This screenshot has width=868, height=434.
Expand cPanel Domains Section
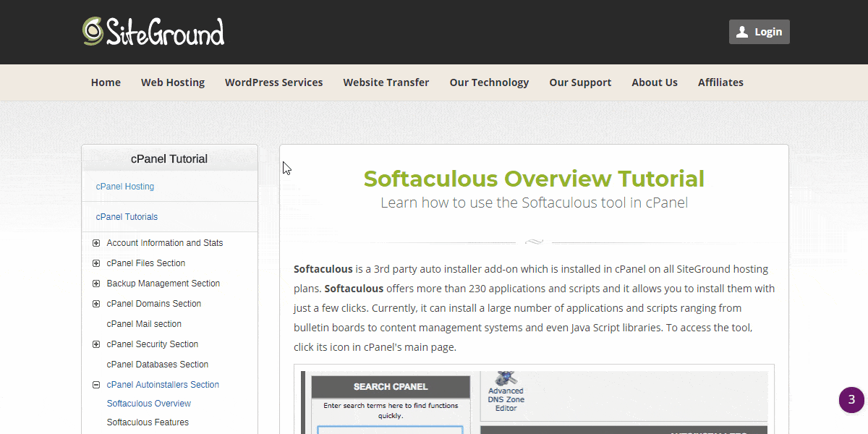[x=96, y=304]
